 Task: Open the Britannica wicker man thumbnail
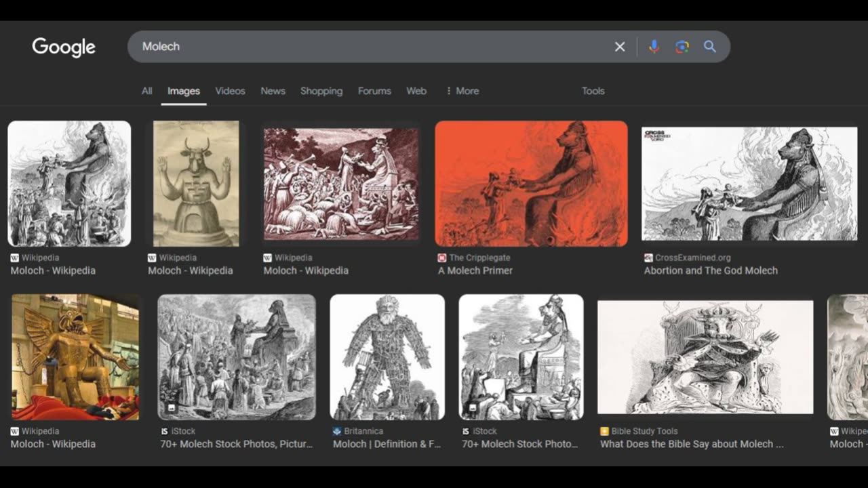pos(387,357)
